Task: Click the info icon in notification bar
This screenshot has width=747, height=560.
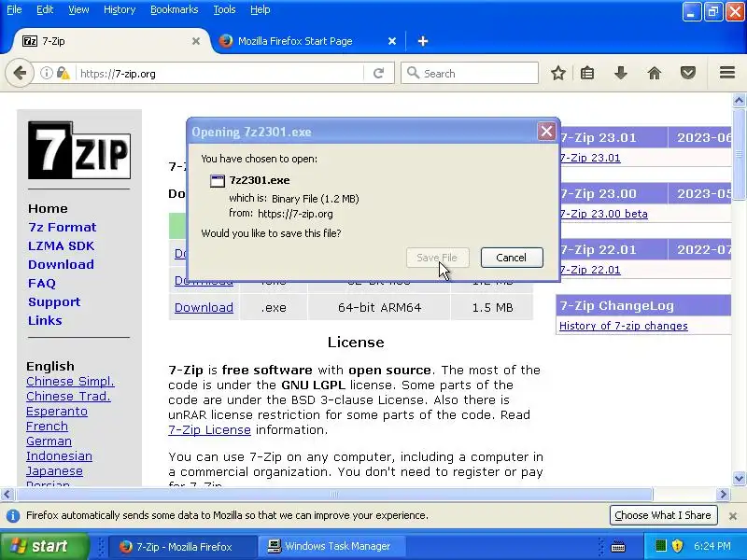Action: click(13, 516)
